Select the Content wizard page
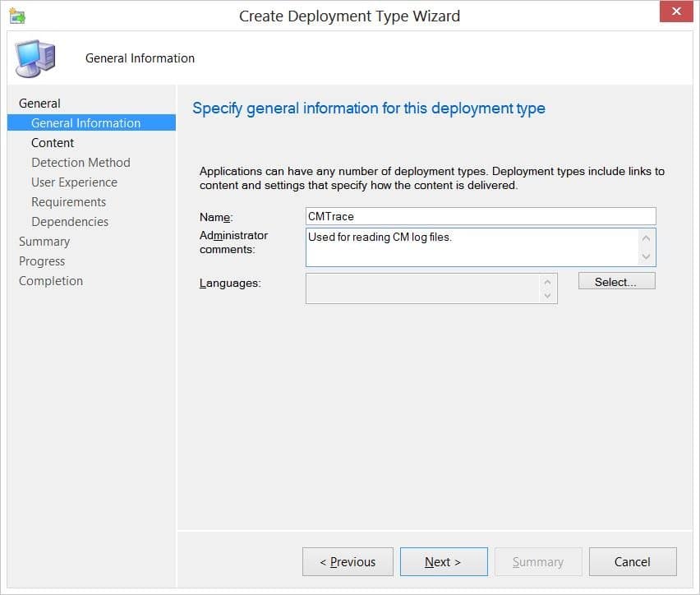The height and width of the screenshot is (595, 700). pos(53,142)
